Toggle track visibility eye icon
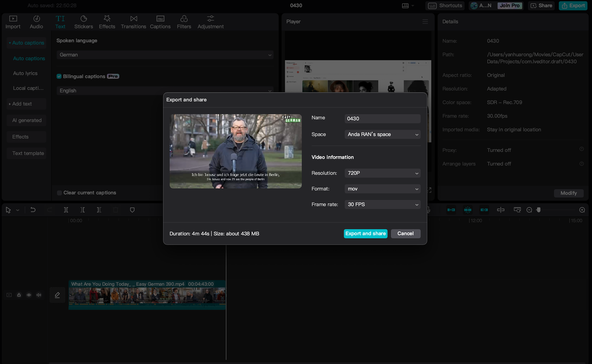Screen dimensions: 592x364 click(x=29, y=295)
